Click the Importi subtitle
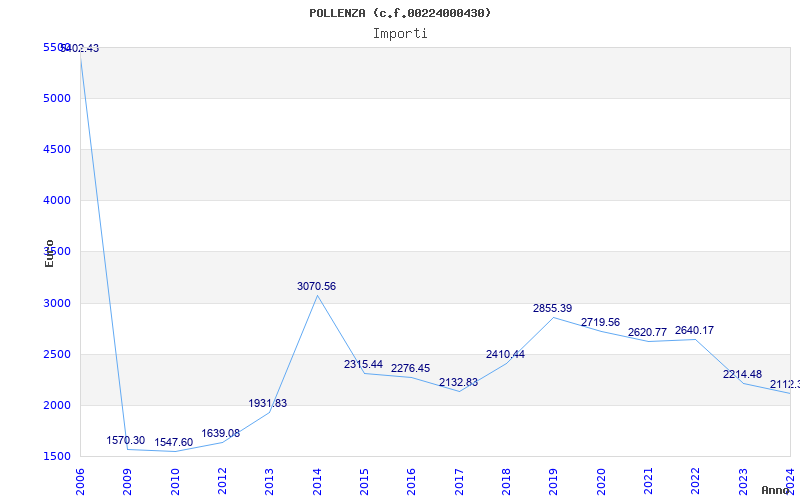 pos(400,33)
